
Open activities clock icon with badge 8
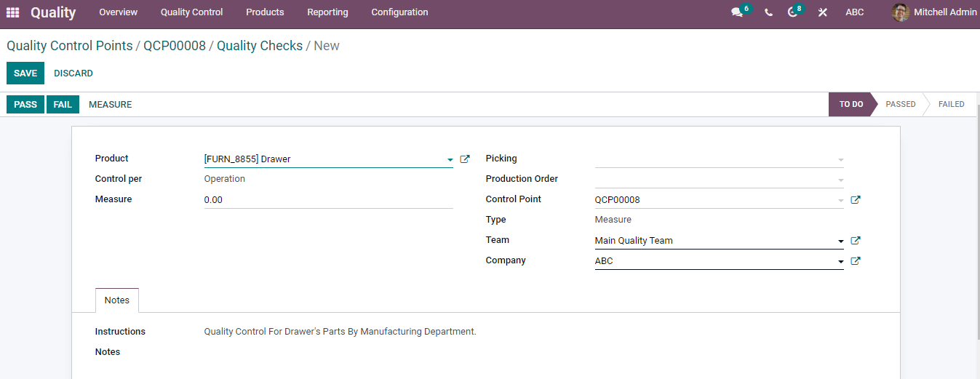click(x=793, y=12)
